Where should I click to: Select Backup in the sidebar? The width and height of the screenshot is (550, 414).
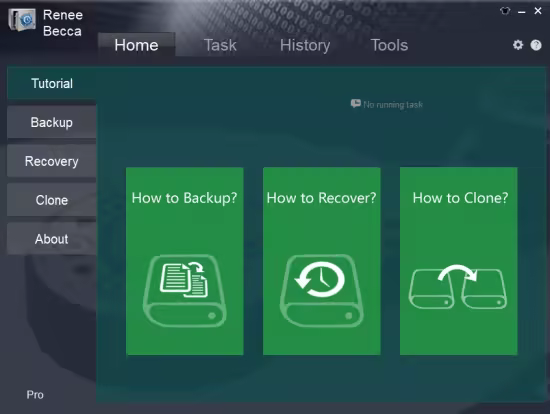52,122
